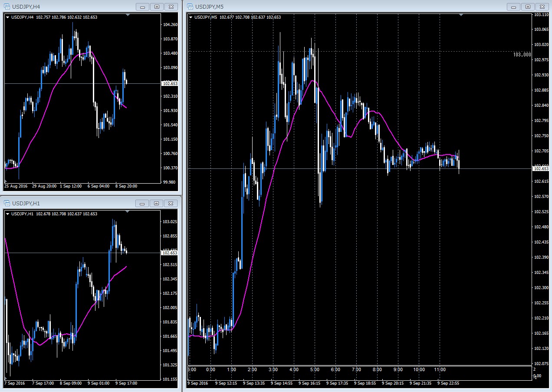Click the chart shift triangle in M5 chart
552x392 pixels.
click(461, 15)
